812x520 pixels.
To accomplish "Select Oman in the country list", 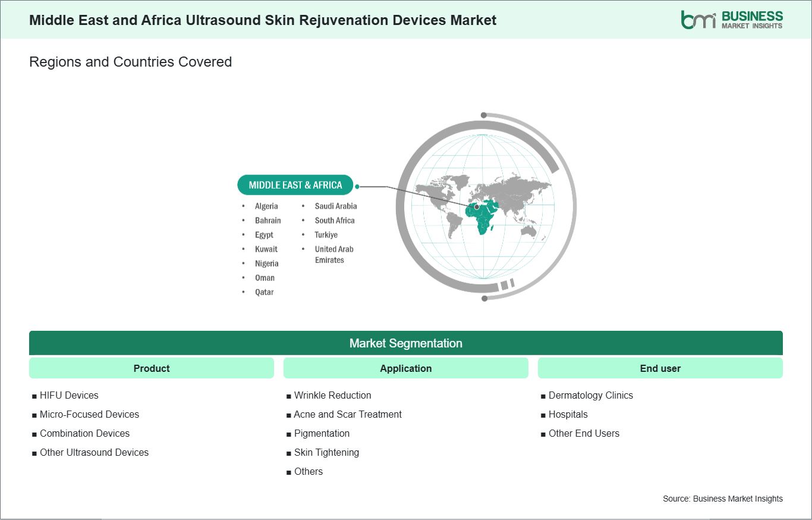I will 265,277.
